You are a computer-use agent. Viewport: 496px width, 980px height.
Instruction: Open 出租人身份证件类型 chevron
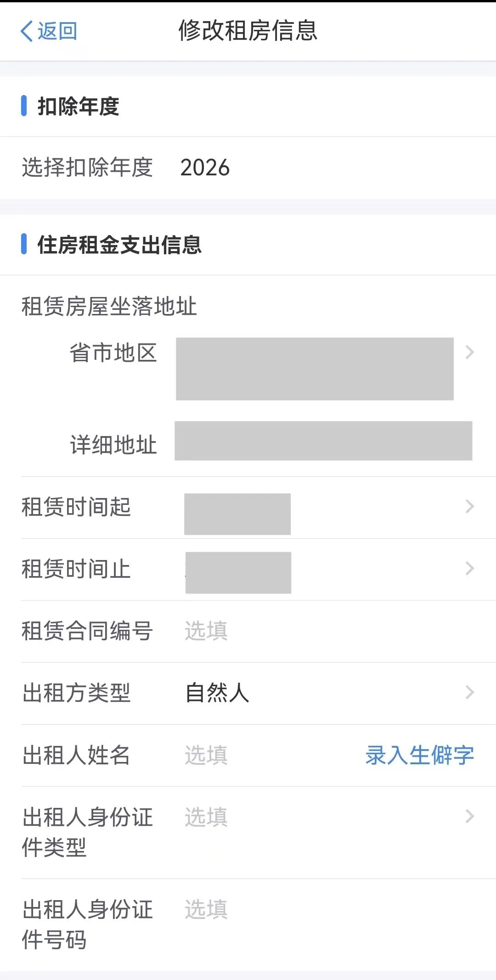pos(469,817)
